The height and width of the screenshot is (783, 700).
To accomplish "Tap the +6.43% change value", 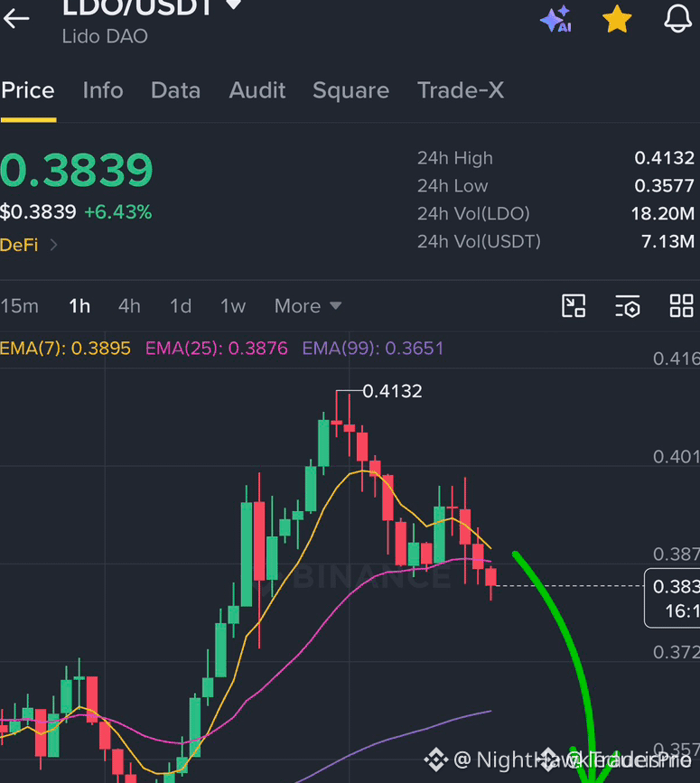I will pyautogui.click(x=117, y=212).
